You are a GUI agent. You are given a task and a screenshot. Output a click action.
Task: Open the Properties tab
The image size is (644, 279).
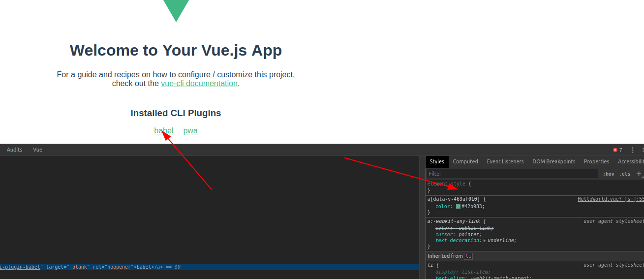(596, 161)
